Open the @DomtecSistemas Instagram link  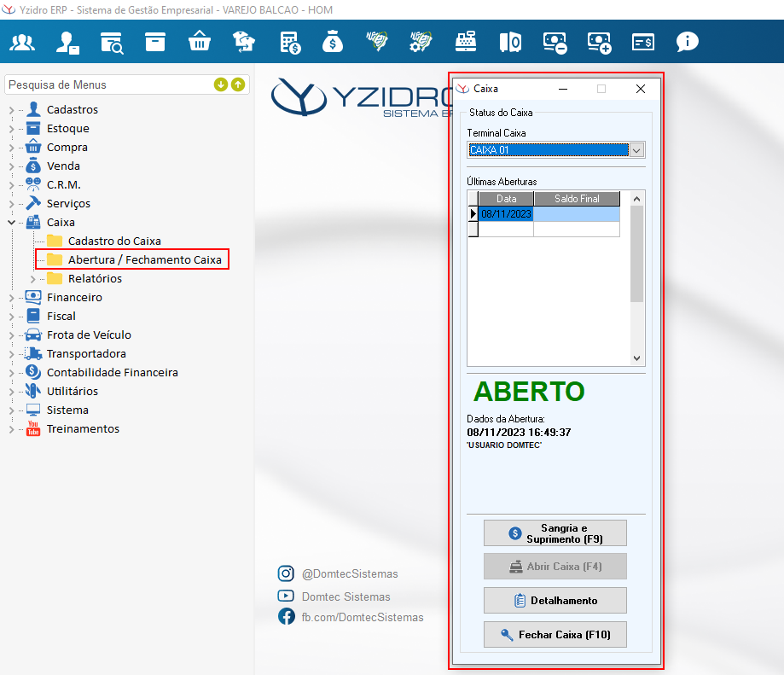click(350, 574)
